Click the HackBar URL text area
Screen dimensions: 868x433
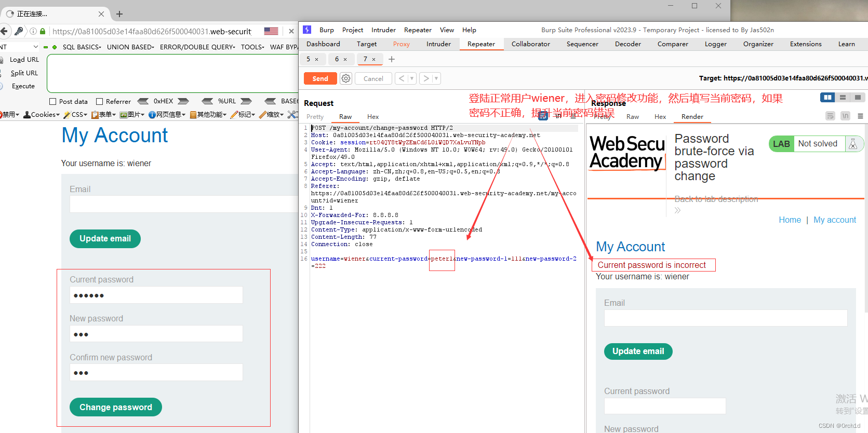coord(172,73)
